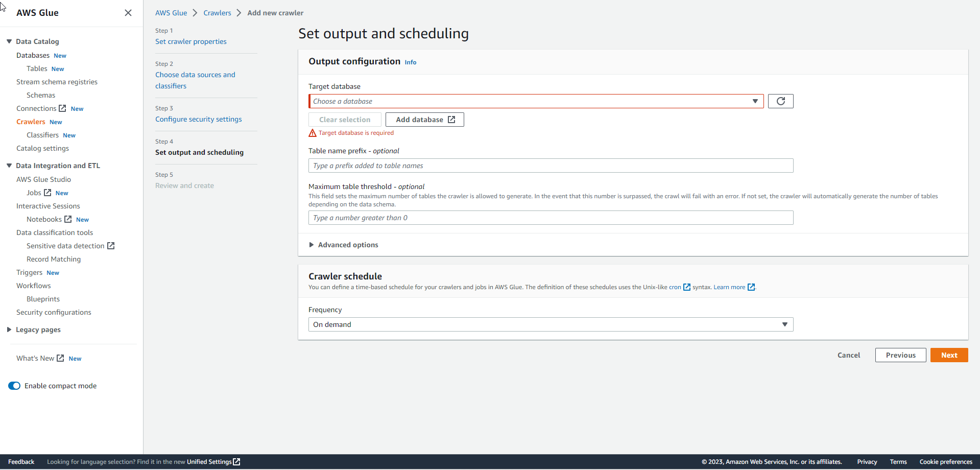Click the refresh databases icon button

pos(781,101)
